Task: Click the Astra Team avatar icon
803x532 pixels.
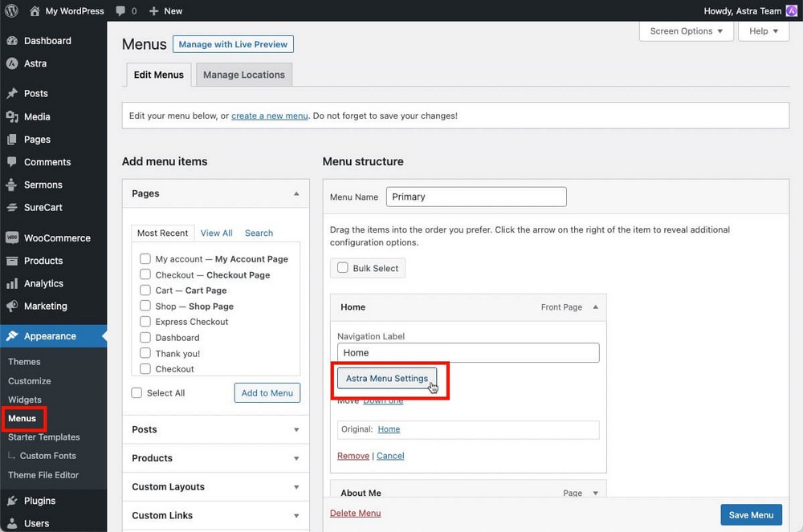Action: coord(791,10)
